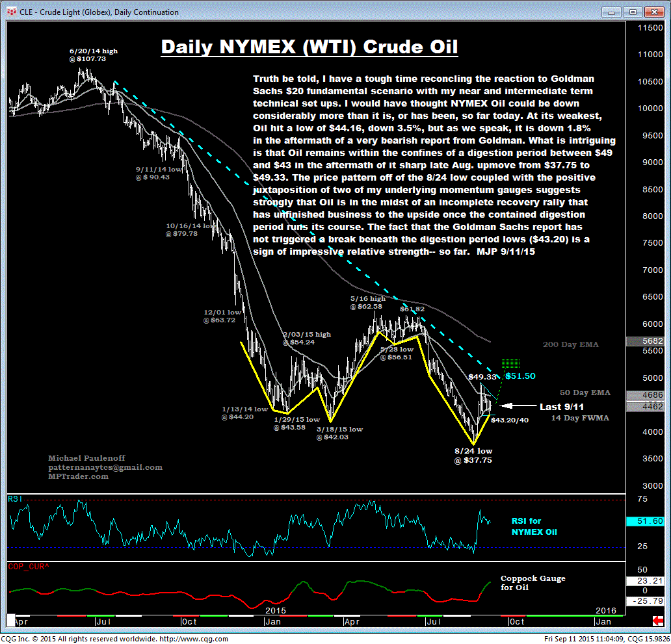Click the Coppock Gauge for Oil label

pos(533,583)
